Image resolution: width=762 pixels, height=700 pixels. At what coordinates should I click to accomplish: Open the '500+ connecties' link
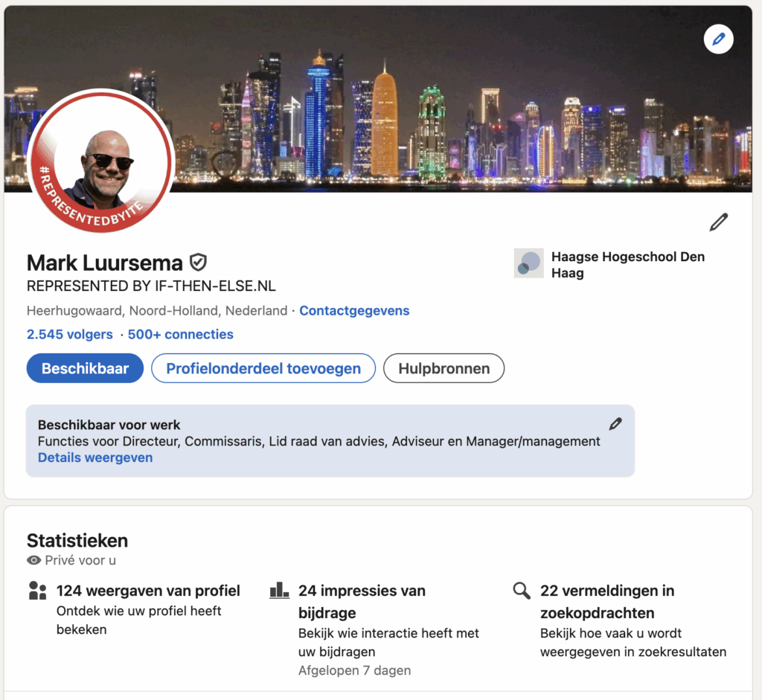click(x=180, y=335)
